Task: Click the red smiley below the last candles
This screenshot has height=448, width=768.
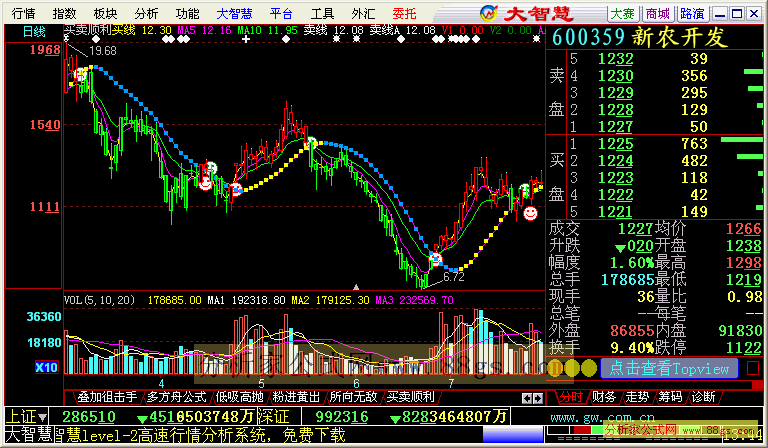Action: (530, 213)
